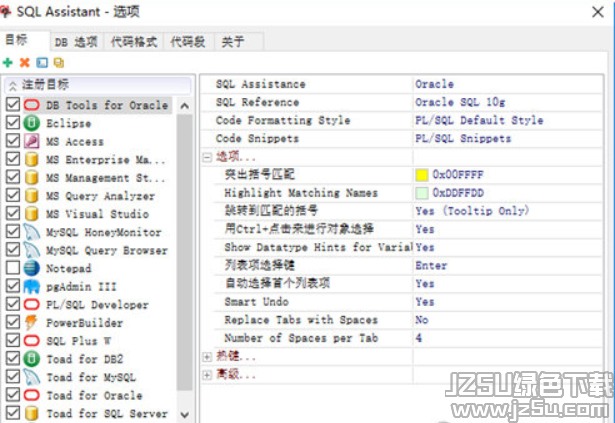Click the blue window toolbar icon
Viewport: 615px width, 423px height.
(42, 62)
